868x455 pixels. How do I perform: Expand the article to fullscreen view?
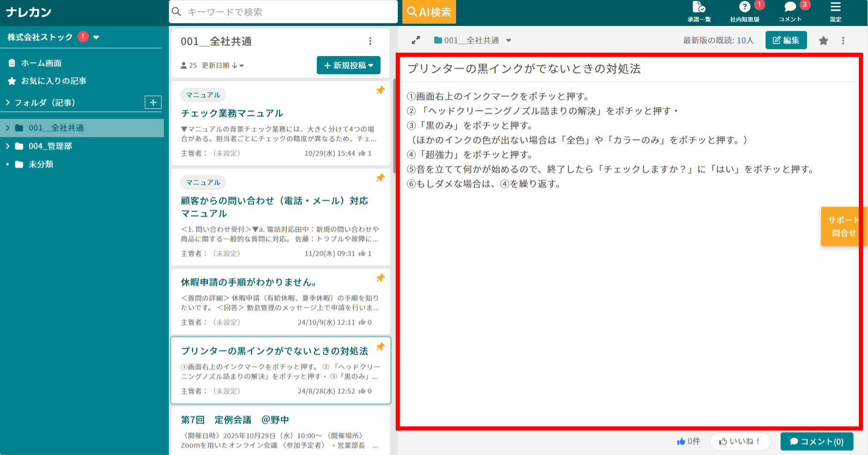tap(416, 40)
